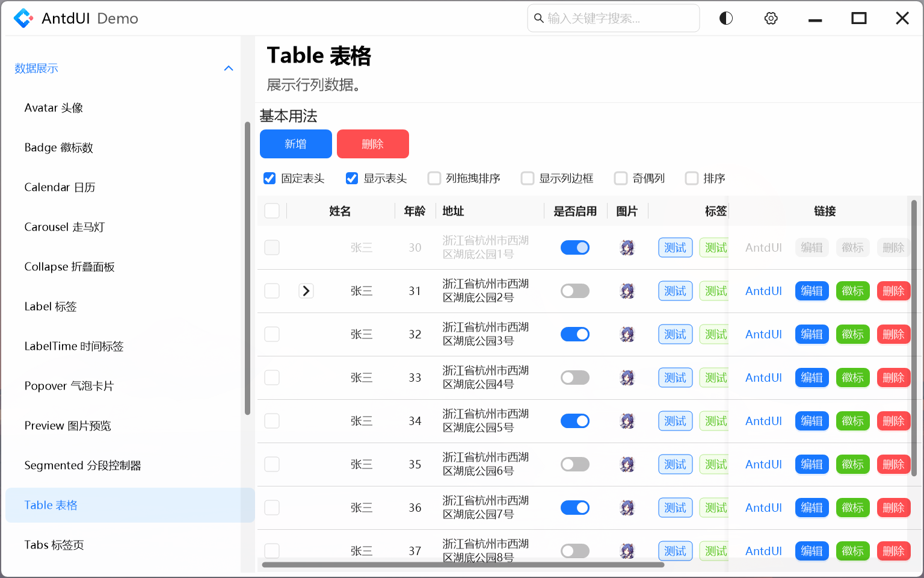The height and width of the screenshot is (578, 924).
Task: Click avatar image in age 36 row
Action: click(x=627, y=508)
